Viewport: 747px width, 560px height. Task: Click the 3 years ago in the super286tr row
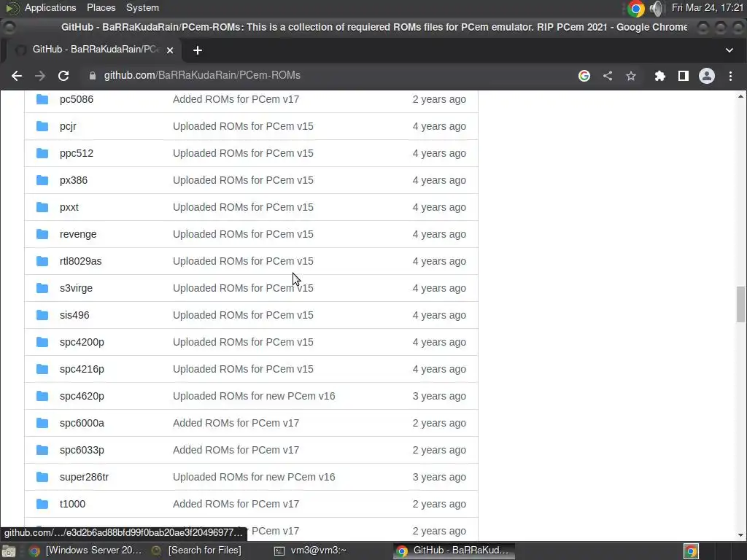click(x=439, y=477)
